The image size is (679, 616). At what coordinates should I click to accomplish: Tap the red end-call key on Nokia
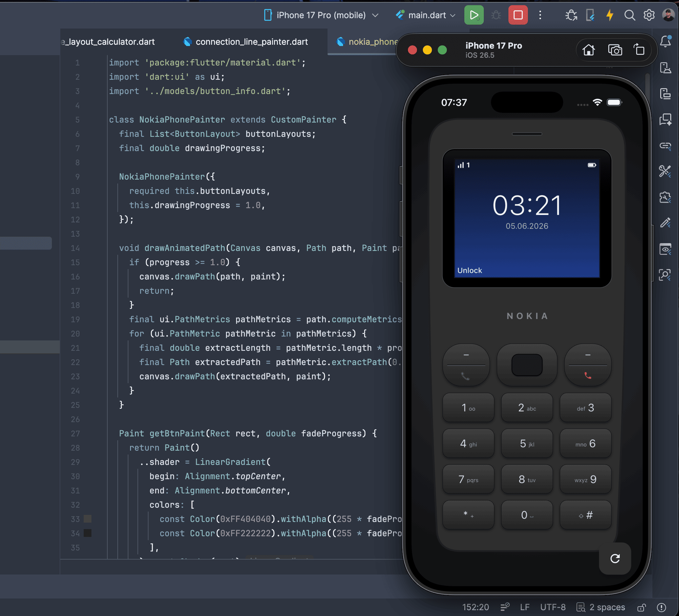[588, 376]
